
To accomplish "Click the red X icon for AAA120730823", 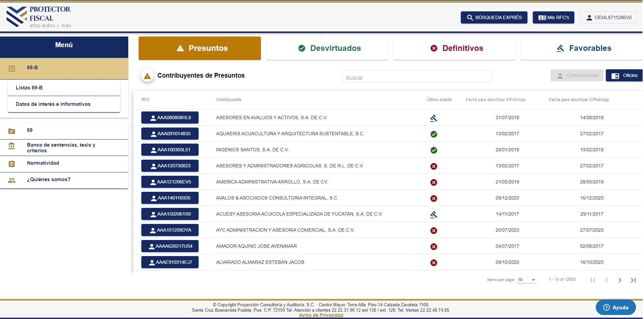I will [433, 166].
